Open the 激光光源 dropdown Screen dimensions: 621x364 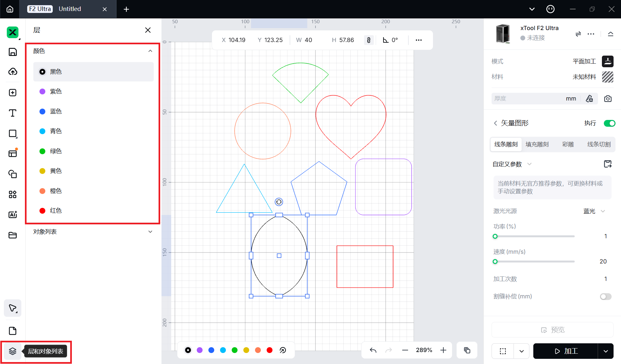click(x=594, y=211)
